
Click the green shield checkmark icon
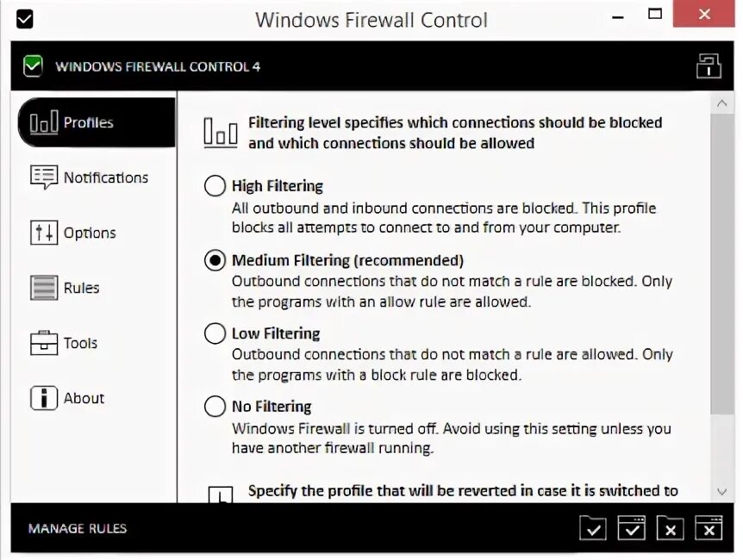pyautogui.click(x=33, y=66)
